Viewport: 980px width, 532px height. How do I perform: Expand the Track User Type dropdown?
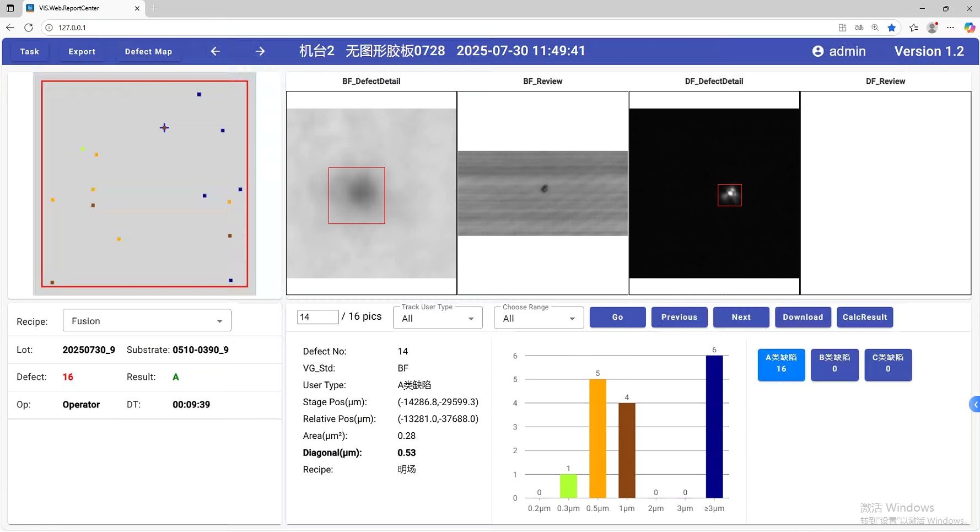tap(438, 319)
